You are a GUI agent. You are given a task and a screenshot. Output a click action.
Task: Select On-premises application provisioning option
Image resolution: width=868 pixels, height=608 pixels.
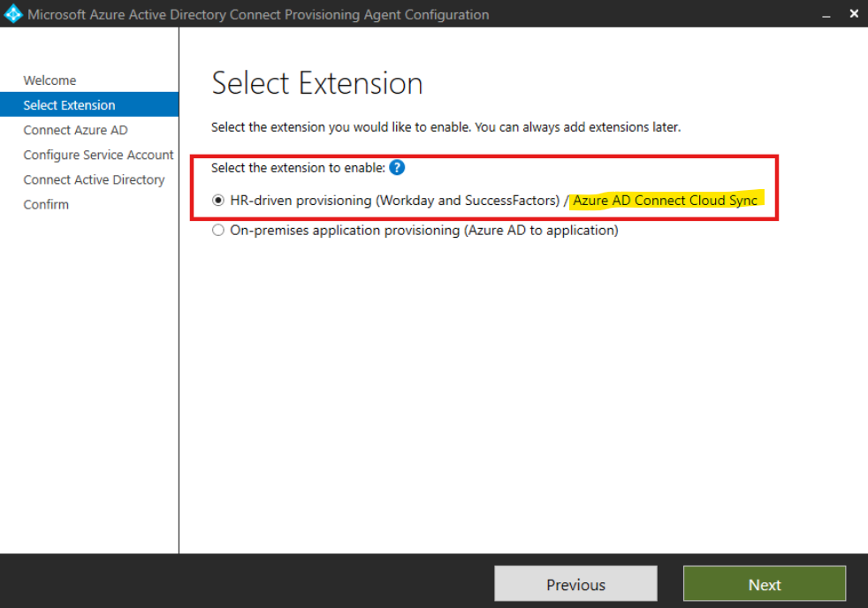point(217,230)
